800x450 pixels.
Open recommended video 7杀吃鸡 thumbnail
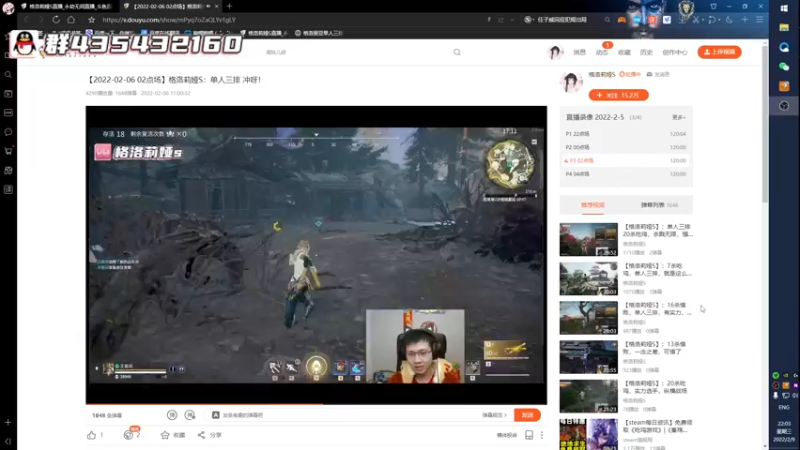point(588,279)
